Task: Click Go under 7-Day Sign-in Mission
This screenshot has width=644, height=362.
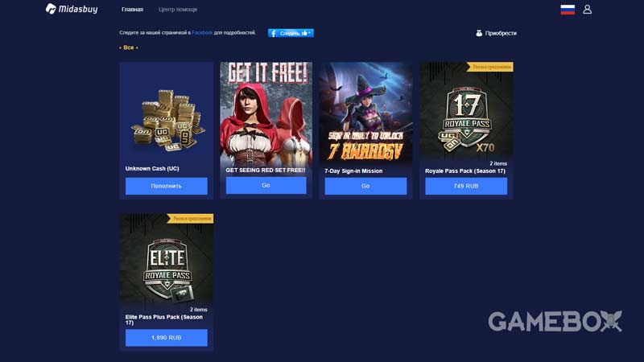Action: coord(365,186)
